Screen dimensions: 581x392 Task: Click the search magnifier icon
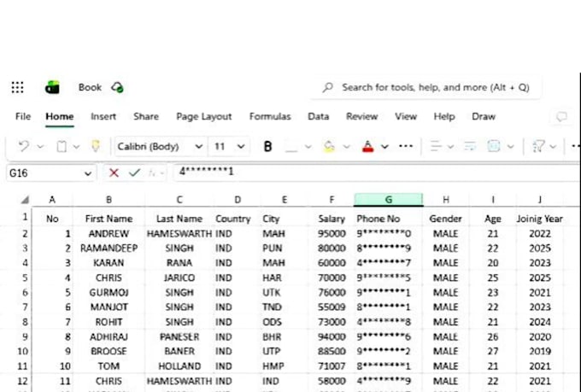(x=327, y=87)
